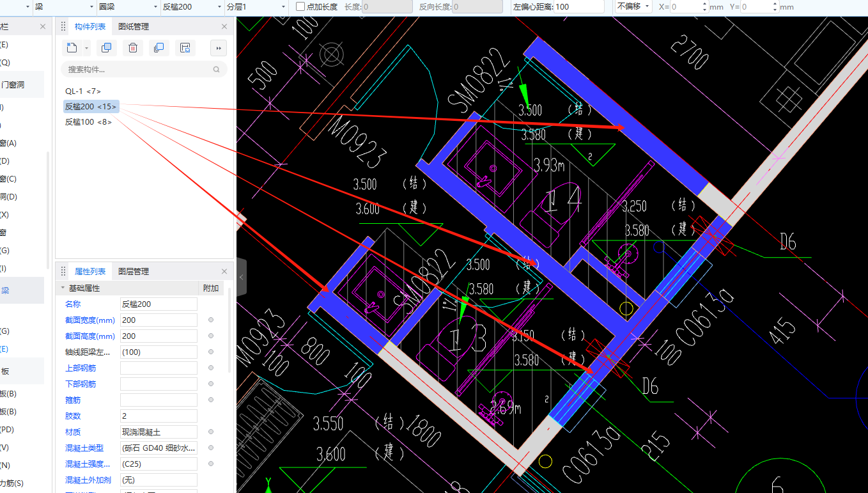Close the 构件列表 panel
The height and width of the screenshot is (493, 868).
(x=224, y=27)
